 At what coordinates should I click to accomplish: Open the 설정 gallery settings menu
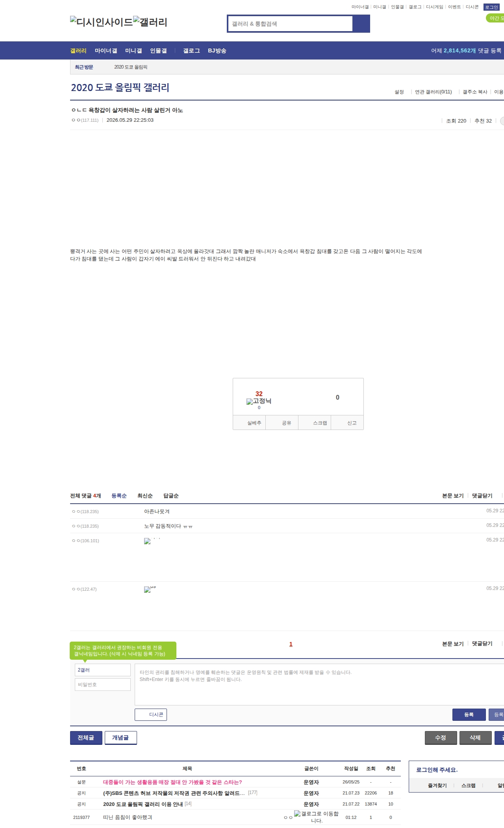pos(399,92)
